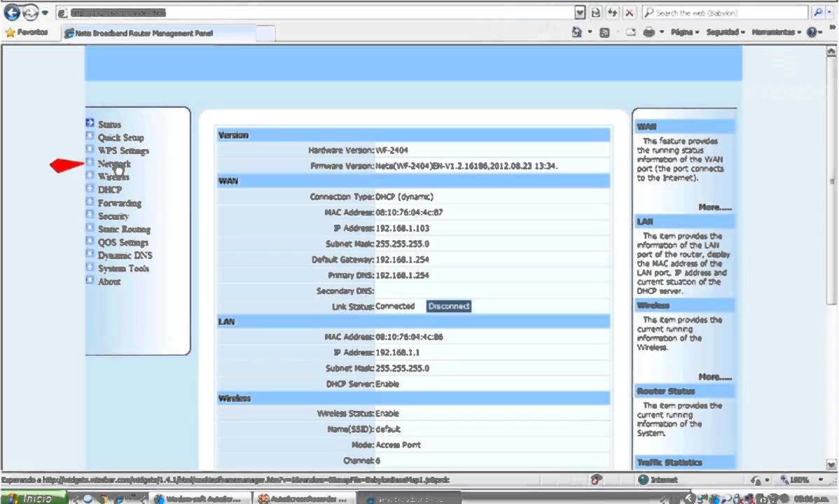Start a search with the magnifier icon
The image size is (839, 504).
[818, 13]
